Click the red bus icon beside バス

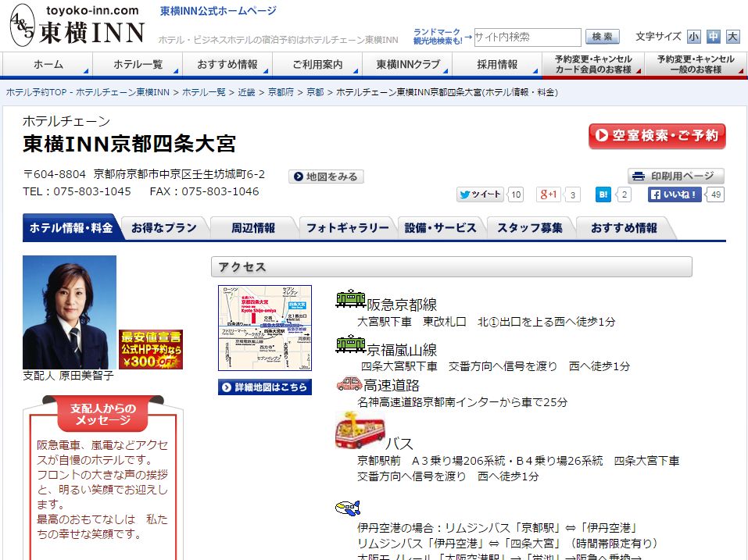click(x=360, y=430)
